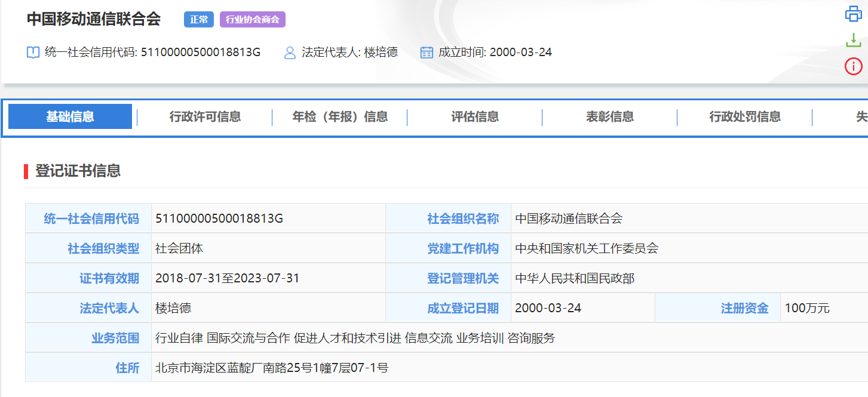Click the cell 中央和国家机关工作委员会
The image size is (868, 397).
587,248
